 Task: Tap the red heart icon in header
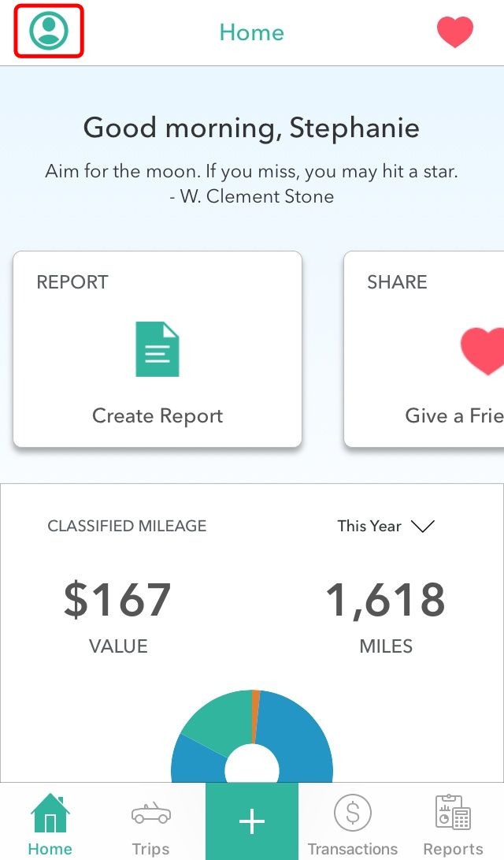tap(454, 32)
